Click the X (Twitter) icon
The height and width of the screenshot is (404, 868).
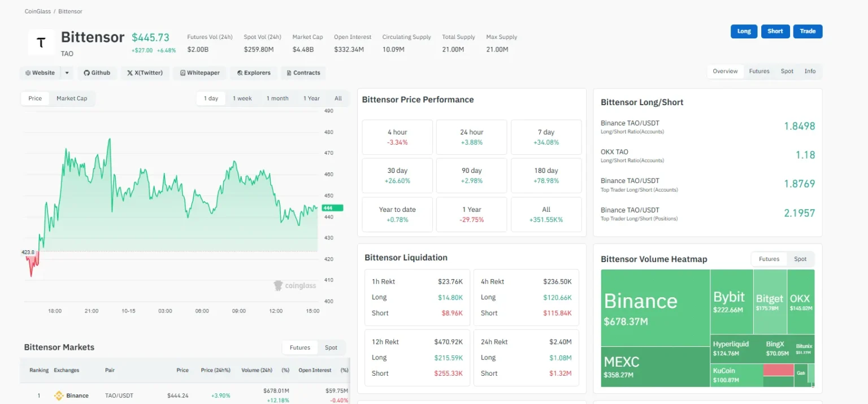pos(129,72)
